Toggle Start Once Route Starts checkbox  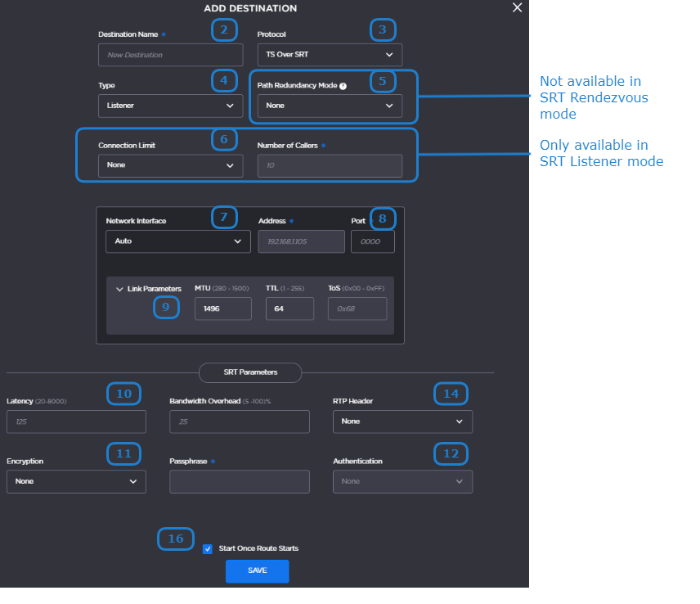click(x=208, y=549)
